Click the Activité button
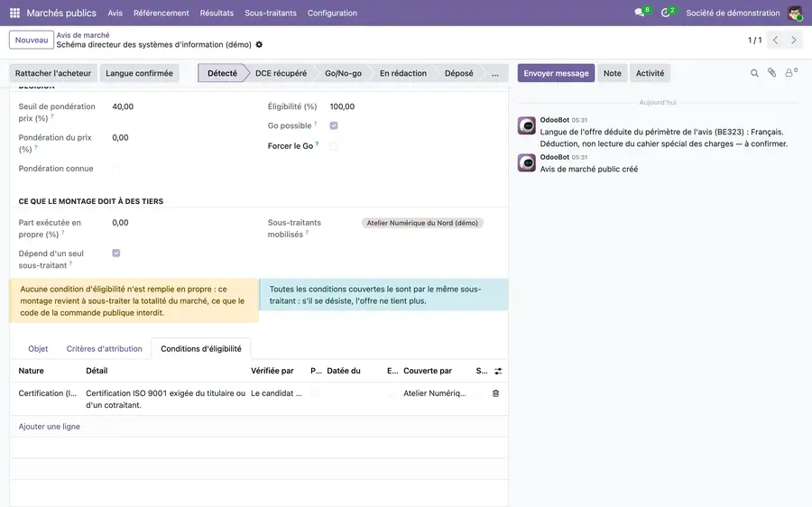 650,73
